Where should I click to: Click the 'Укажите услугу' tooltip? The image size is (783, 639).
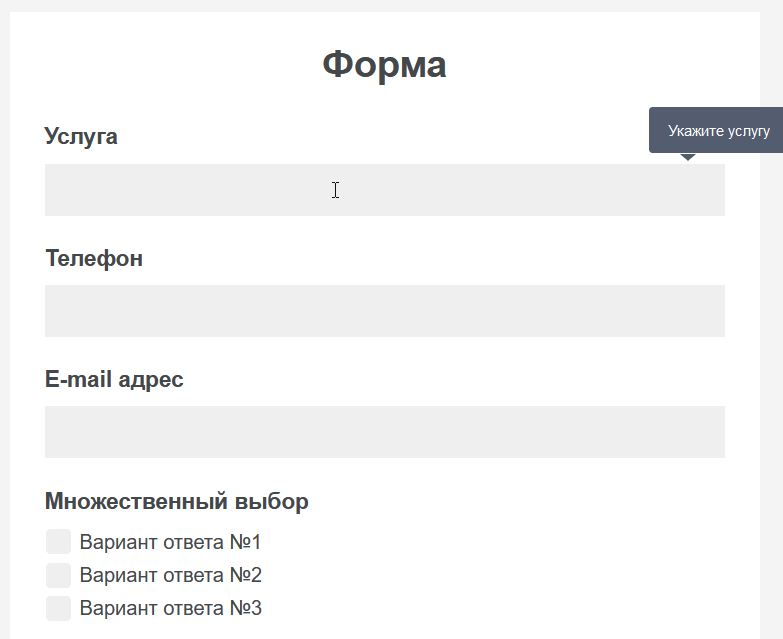pyautogui.click(x=717, y=131)
